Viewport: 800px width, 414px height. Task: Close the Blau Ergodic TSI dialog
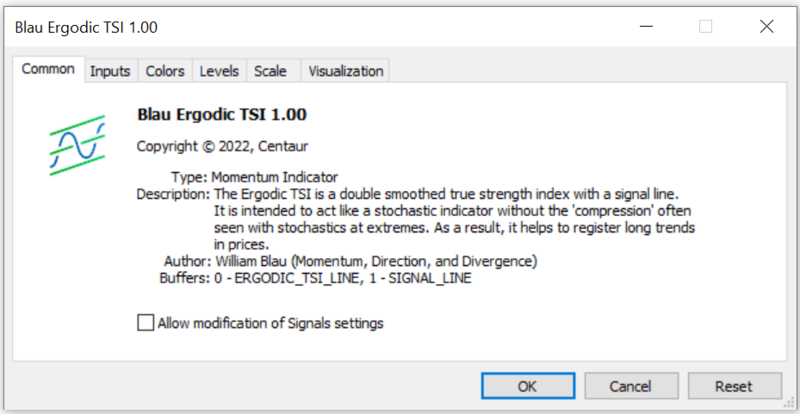[767, 27]
